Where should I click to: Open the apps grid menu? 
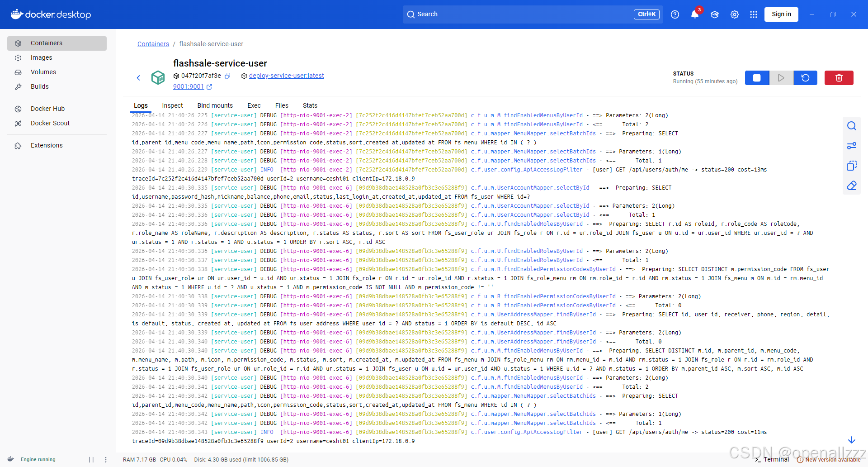pyautogui.click(x=754, y=14)
